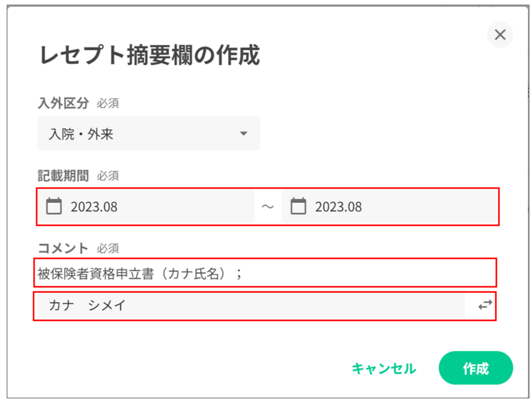The image size is (532, 400).
Task: Click the tilde between the date fields
Action: tap(268, 207)
